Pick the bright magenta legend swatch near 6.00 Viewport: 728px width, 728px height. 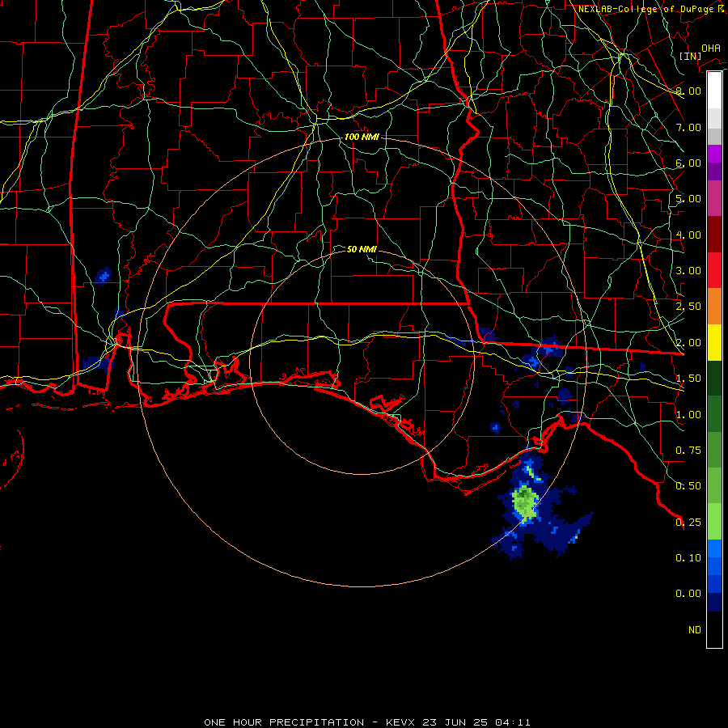tap(714, 154)
